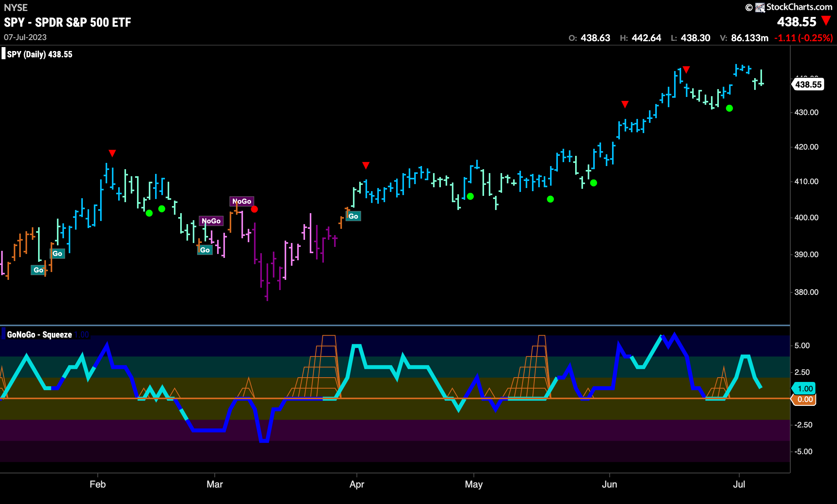The width and height of the screenshot is (837, 504).
Task: Click the change value -1.11 (-0.25%)
Action: 803,38
